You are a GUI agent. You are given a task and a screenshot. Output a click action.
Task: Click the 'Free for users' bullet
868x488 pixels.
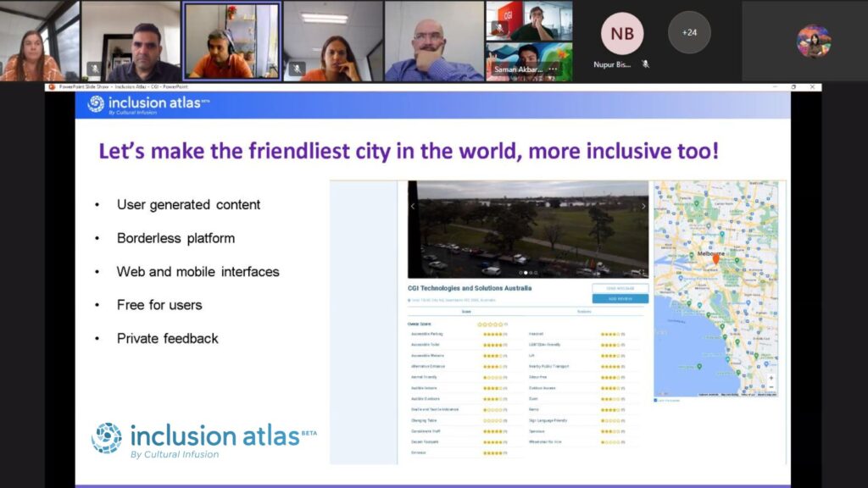[x=159, y=305]
